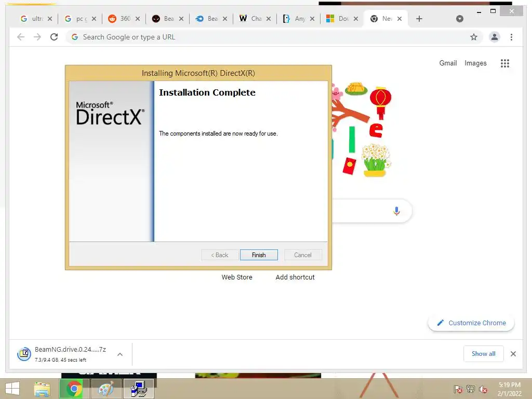The width and height of the screenshot is (532, 399).
Task: Close the active New Tab tab
Action: pos(400,19)
